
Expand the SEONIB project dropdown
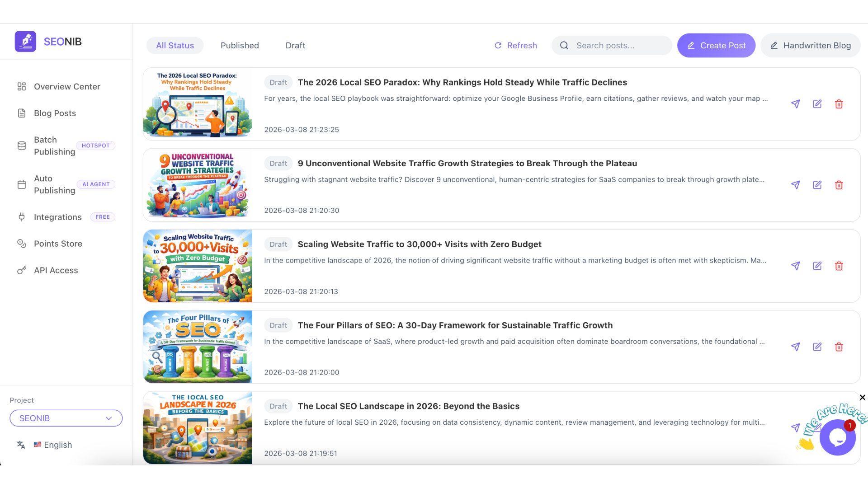pyautogui.click(x=66, y=418)
